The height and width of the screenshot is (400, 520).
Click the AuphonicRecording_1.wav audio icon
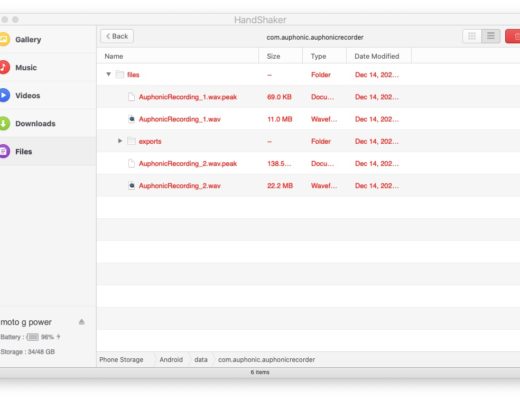coord(132,119)
